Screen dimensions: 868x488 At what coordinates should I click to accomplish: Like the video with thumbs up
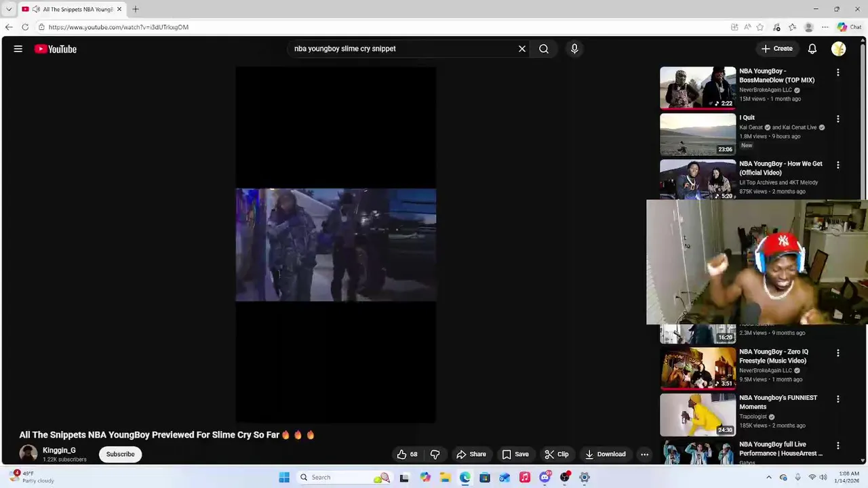[x=408, y=454]
